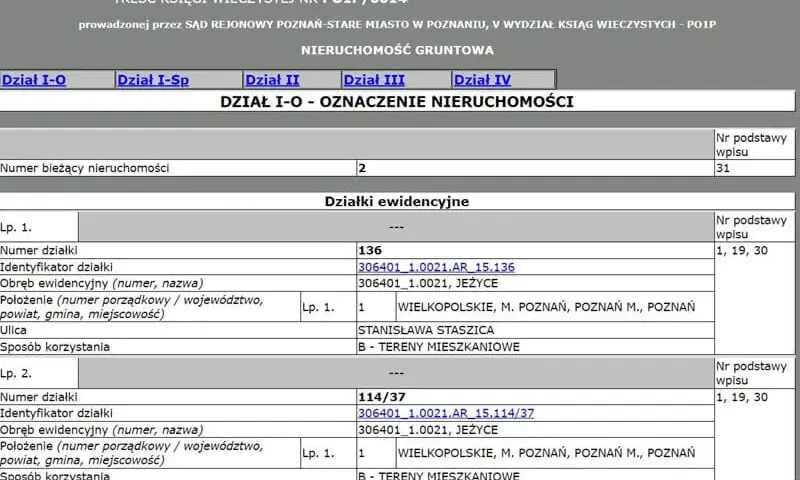800x480 pixels.
Task: Open the Dział I-O tab
Action: pyautogui.click(x=34, y=80)
